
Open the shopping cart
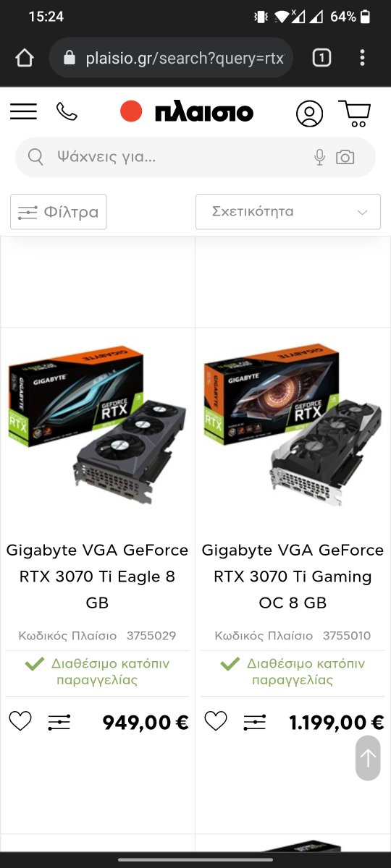(355, 114)
